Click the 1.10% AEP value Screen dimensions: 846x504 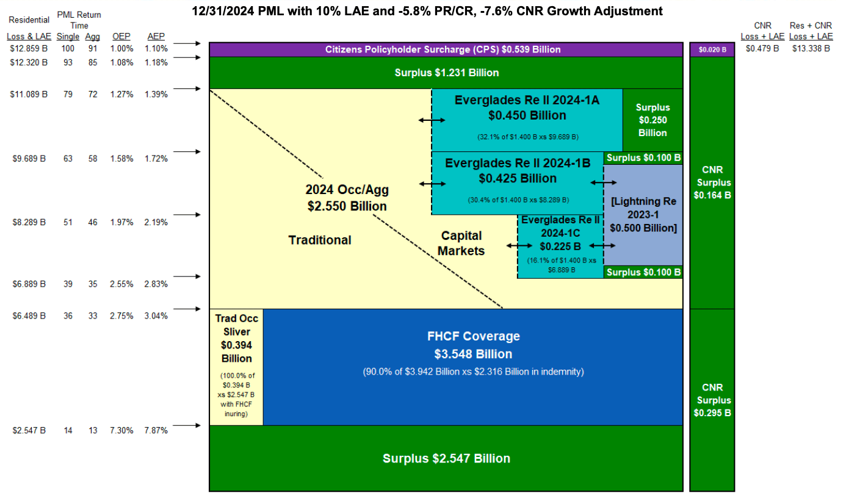coord(157,48)
